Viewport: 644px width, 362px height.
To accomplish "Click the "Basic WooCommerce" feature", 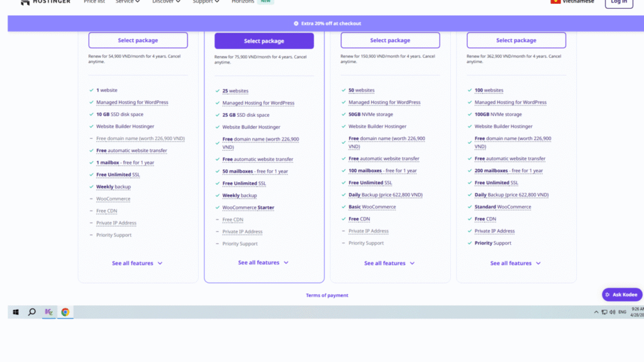I will coord(372,207).
